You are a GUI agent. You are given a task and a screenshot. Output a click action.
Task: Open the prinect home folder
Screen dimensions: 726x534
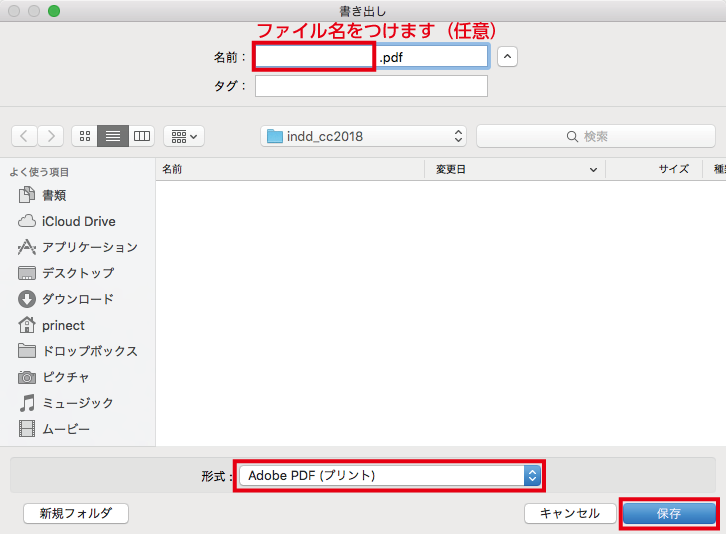(63, 325)
